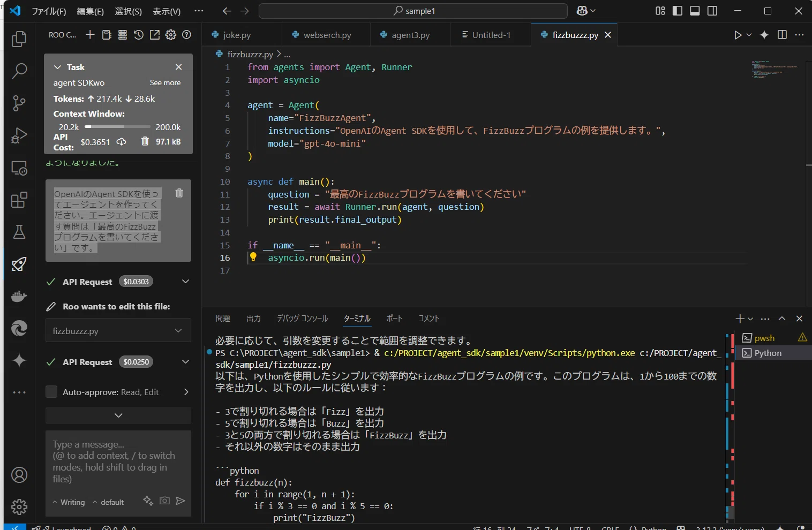Open the default API configuration selector
Viewport: 812px width, 530px height.
(108, 502)
